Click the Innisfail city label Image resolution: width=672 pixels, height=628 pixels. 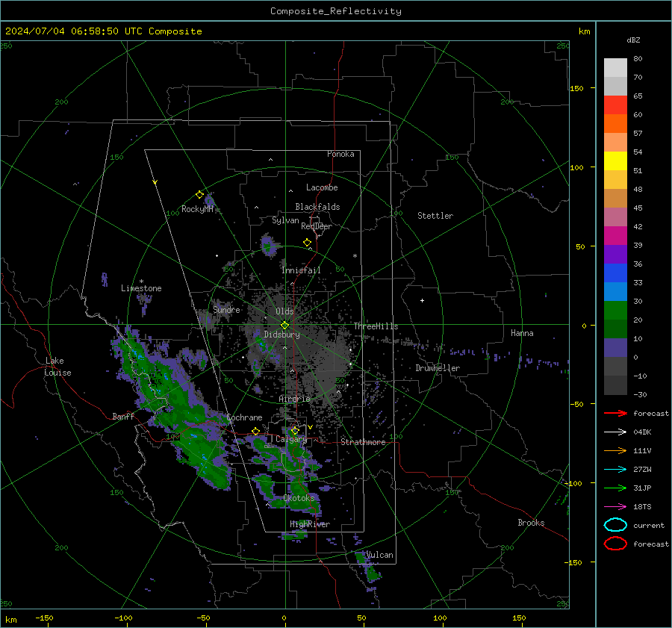coord(301,270)
